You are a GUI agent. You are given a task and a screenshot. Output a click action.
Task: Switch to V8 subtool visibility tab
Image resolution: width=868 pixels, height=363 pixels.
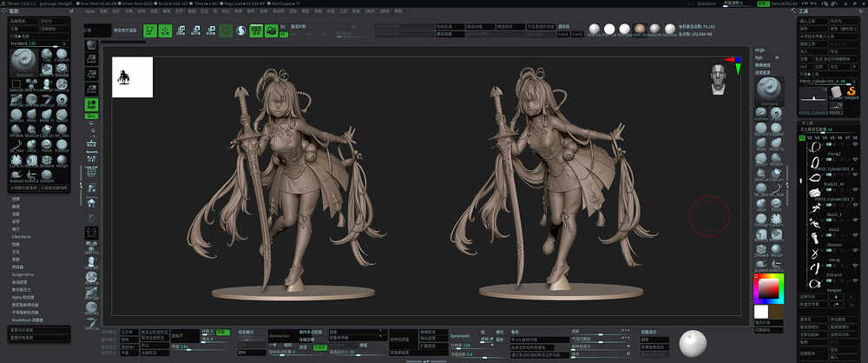click(x=855, y=137)
